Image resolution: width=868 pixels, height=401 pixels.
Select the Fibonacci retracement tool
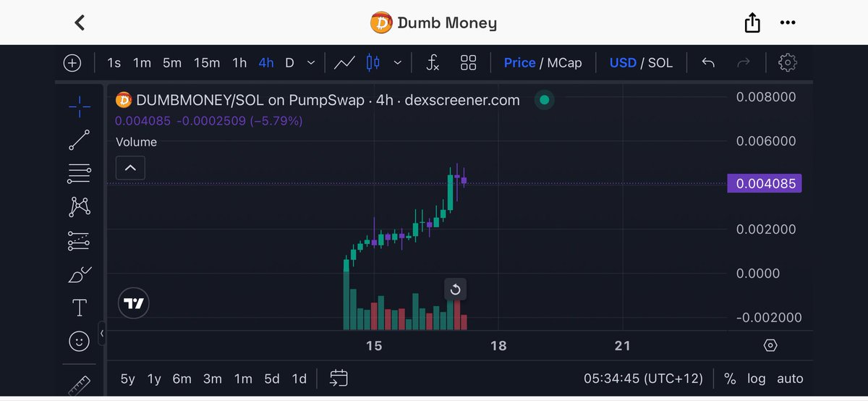[x=80, y=173]
